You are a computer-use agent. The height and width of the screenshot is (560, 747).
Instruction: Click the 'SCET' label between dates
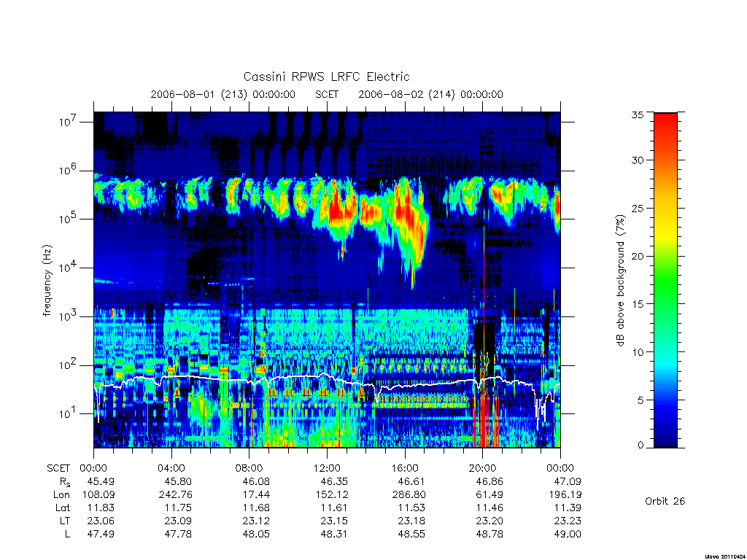[327, 94]
